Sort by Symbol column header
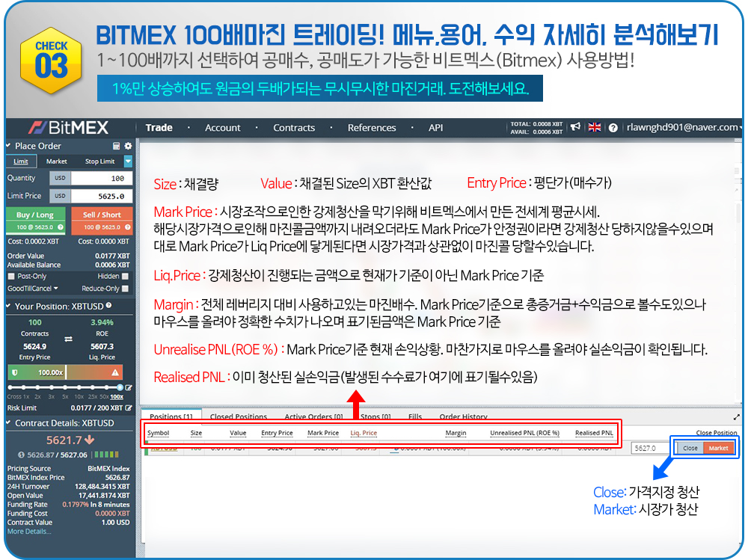 pos(159,433)
